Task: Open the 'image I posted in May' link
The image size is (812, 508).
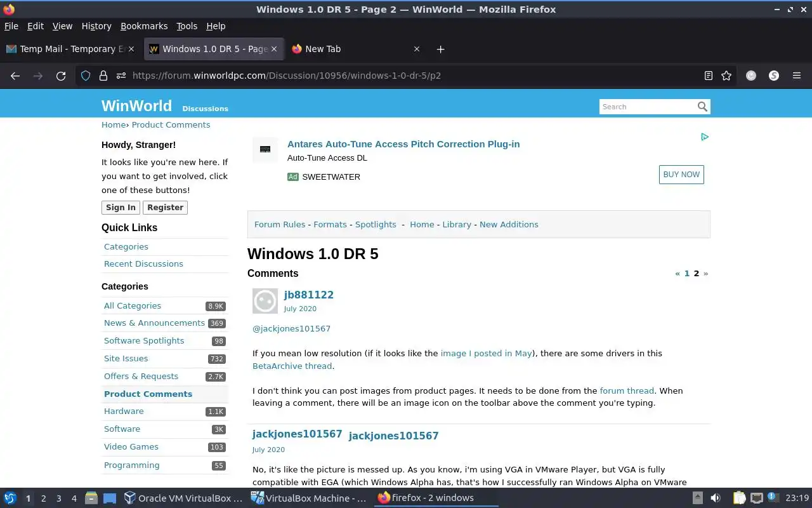Action: point(486,353)
